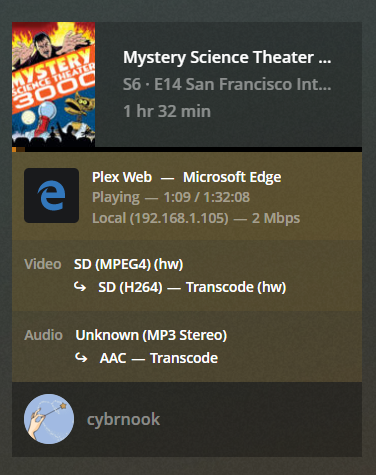
Task: Select the SD (H264) Transcode (hw) line
Action: tap(192, 287)
